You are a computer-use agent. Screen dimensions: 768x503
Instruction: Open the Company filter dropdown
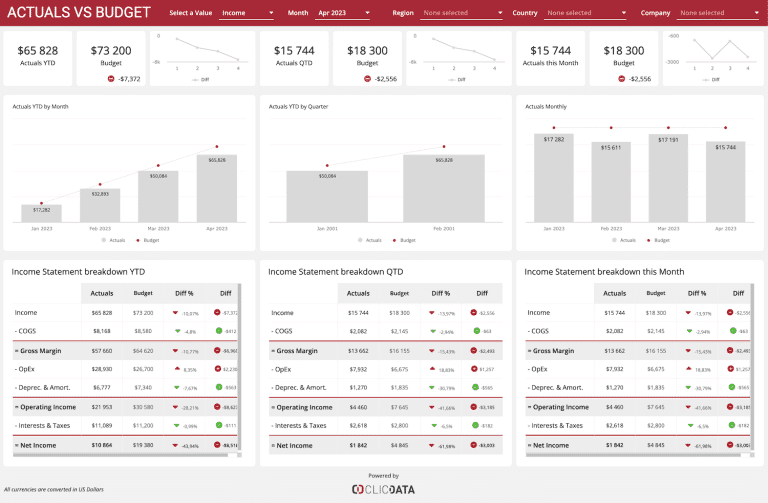coord(714,13)
